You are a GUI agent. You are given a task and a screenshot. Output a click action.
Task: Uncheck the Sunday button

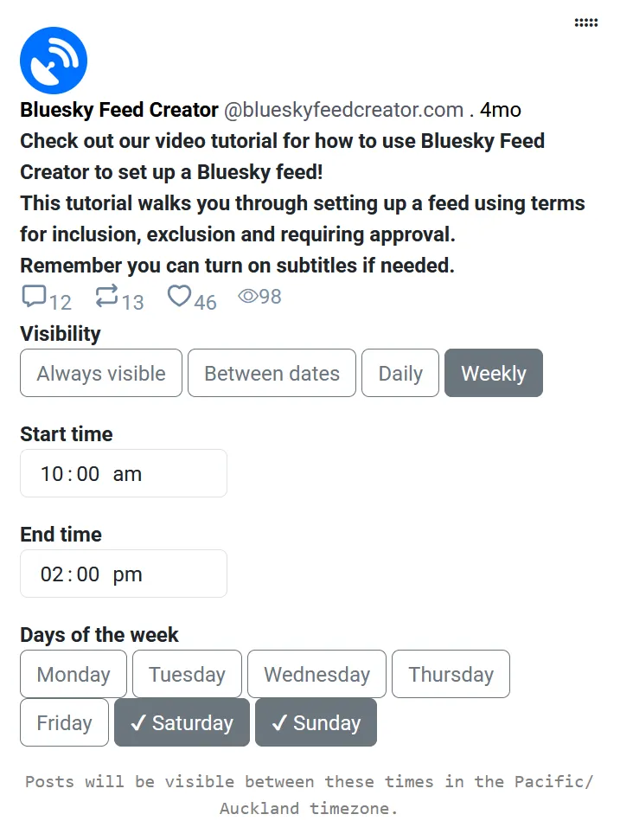tap(316, 722)
